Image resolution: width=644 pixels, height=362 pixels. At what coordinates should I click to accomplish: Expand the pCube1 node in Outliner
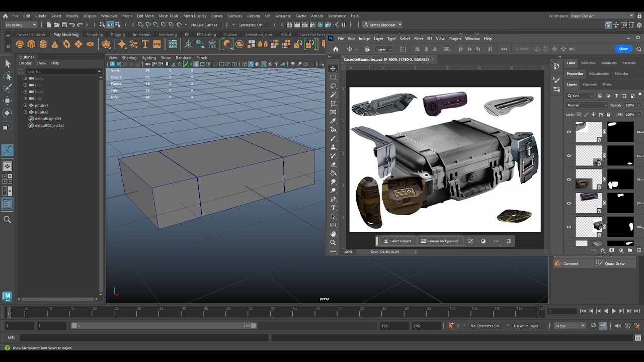click(x=25, y=106)
